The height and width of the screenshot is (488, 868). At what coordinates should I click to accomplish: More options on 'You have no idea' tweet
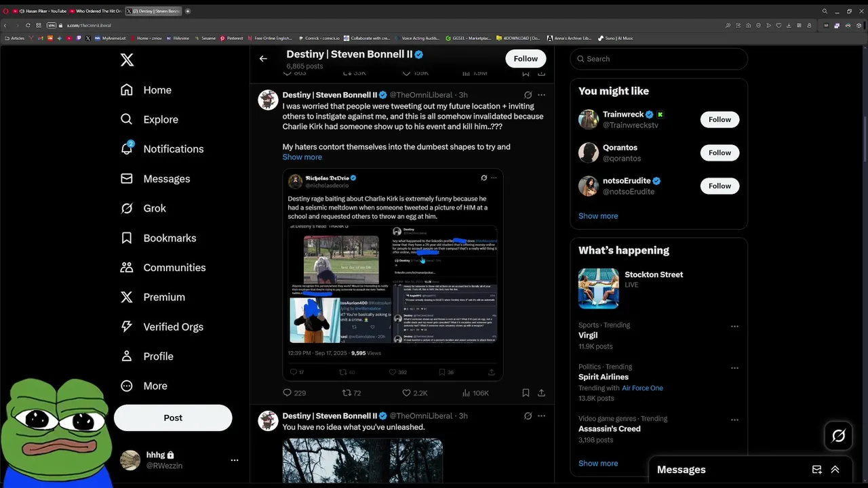[541, 416]
